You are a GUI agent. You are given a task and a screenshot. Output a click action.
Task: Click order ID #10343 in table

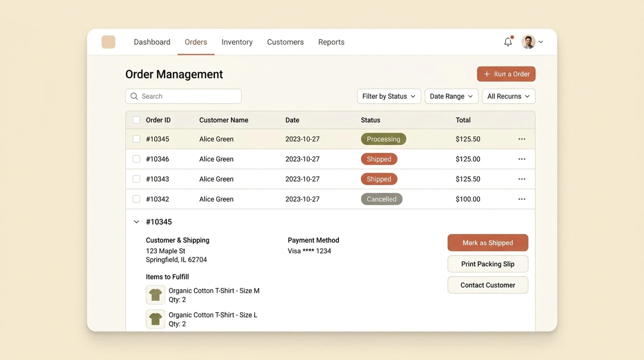pos(157,179)
